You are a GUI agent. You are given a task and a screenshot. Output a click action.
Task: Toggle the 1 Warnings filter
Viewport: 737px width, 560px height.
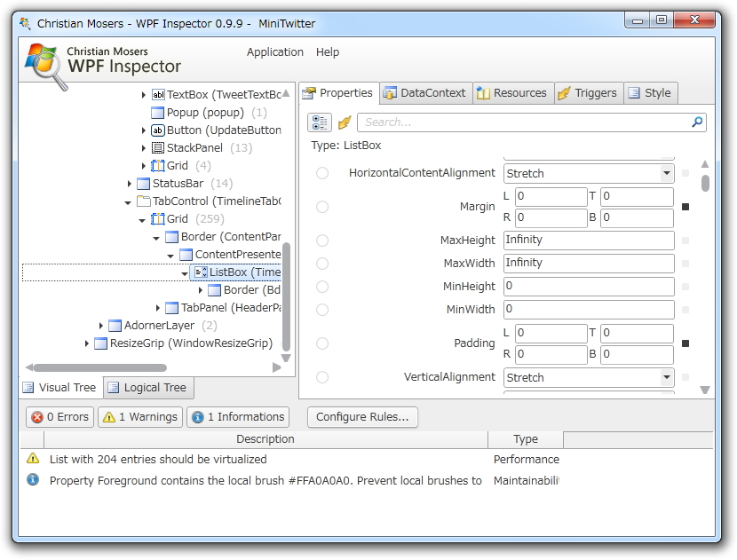coord(141,417)
